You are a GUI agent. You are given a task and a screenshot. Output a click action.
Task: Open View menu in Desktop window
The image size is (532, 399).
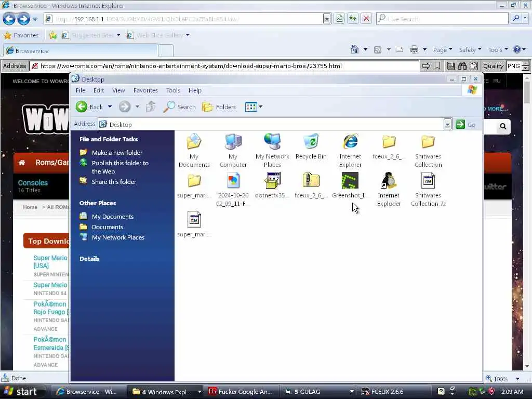click(x=118, y=90)
